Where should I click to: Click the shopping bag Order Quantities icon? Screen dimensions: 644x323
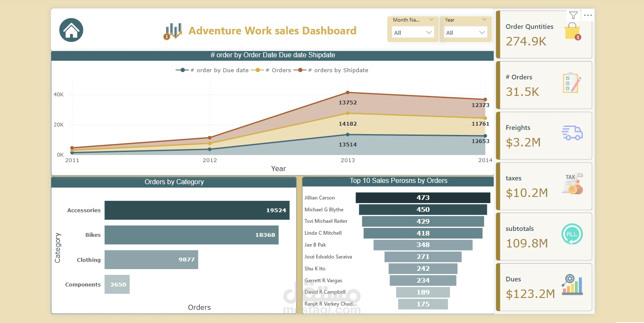click(573, 31)
